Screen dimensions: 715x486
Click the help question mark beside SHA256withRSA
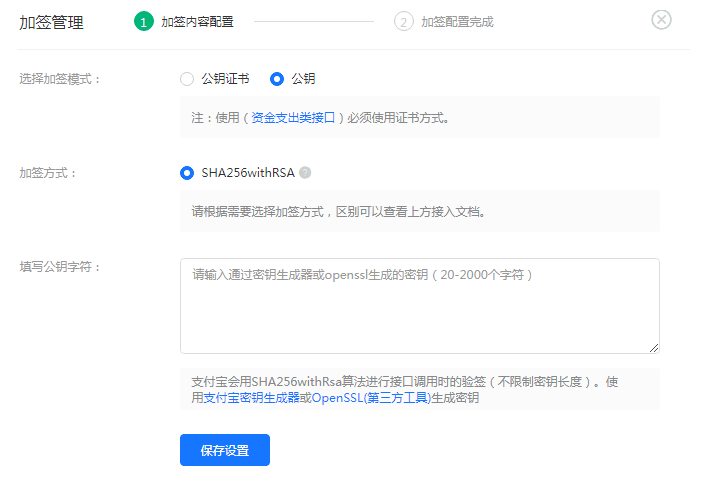(x=305, y=173)
